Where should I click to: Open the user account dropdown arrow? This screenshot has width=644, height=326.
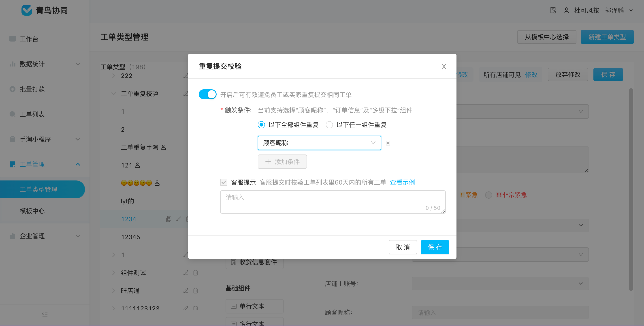[631, 11]
